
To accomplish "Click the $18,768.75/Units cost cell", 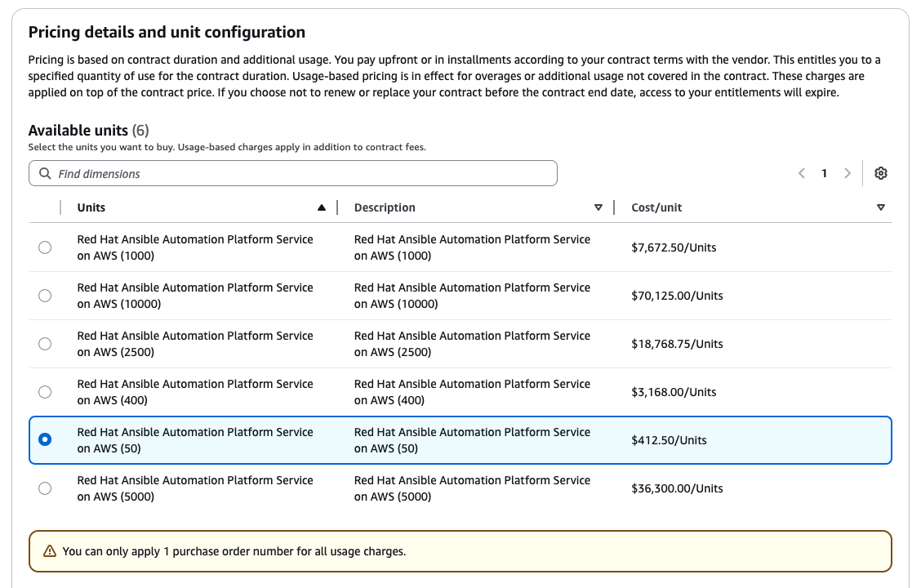I will (677, 344).
